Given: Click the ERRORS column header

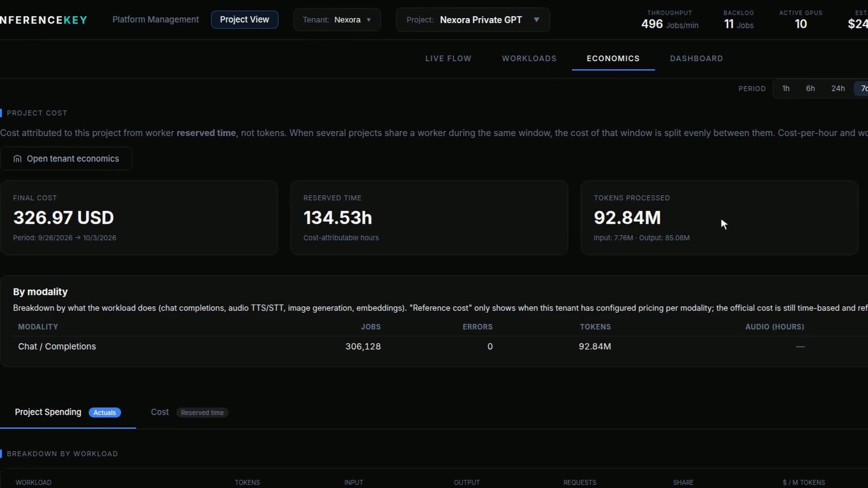Looking at the screenshot, I should 477,327.
